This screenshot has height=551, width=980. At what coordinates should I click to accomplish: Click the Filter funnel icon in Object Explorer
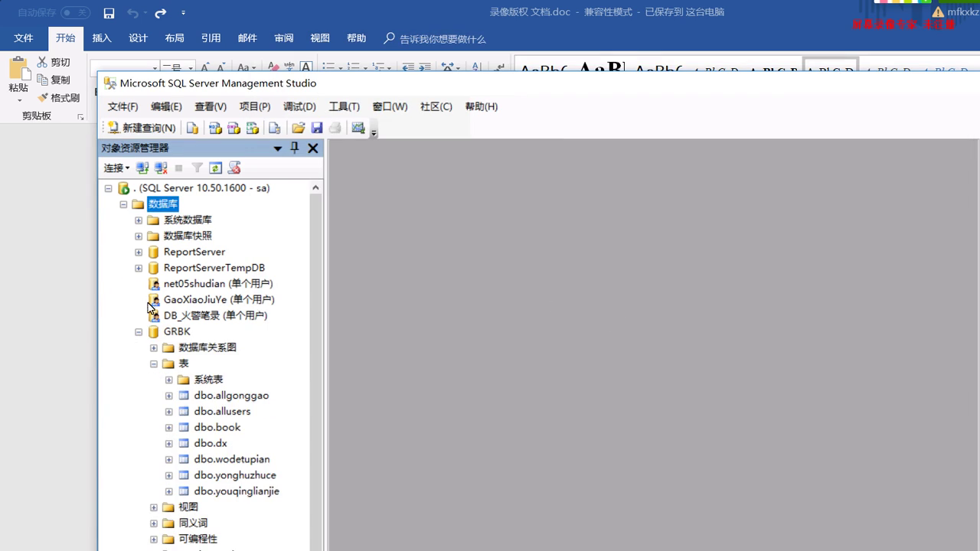tap(198, 168)
